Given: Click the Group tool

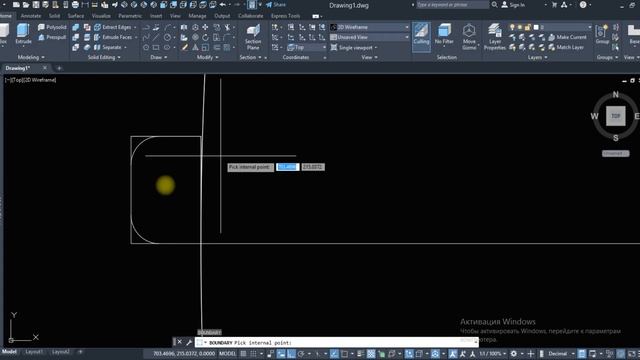Looking at the screenshot, I should [x=602, y=34].
